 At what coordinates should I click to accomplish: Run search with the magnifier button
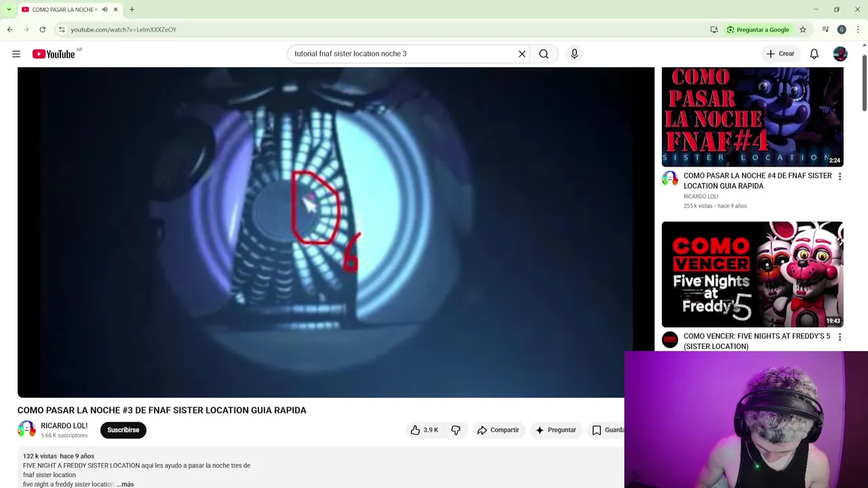[x=544, y=54]
